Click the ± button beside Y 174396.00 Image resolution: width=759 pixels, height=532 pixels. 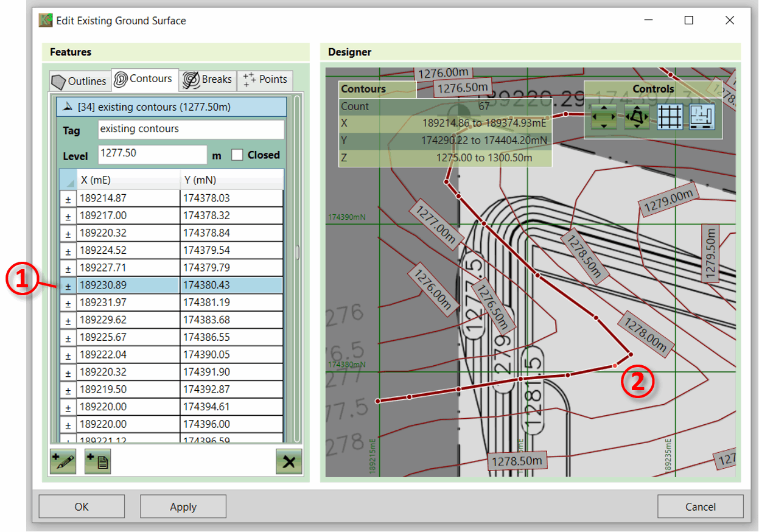point(68,424)
